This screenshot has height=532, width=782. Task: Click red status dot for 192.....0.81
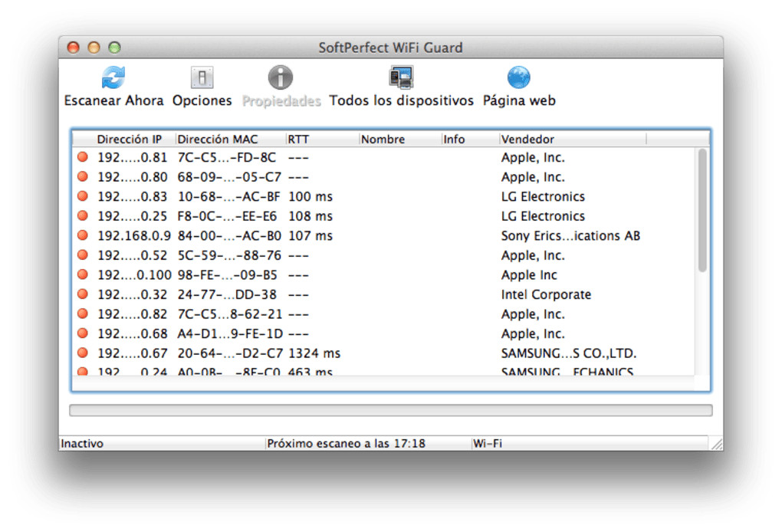[83, 157]
